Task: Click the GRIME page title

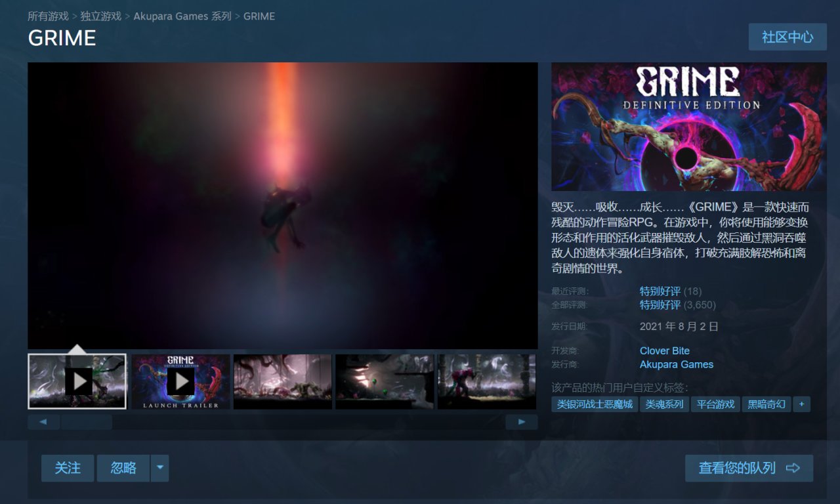Action: [x=62, y=38]
